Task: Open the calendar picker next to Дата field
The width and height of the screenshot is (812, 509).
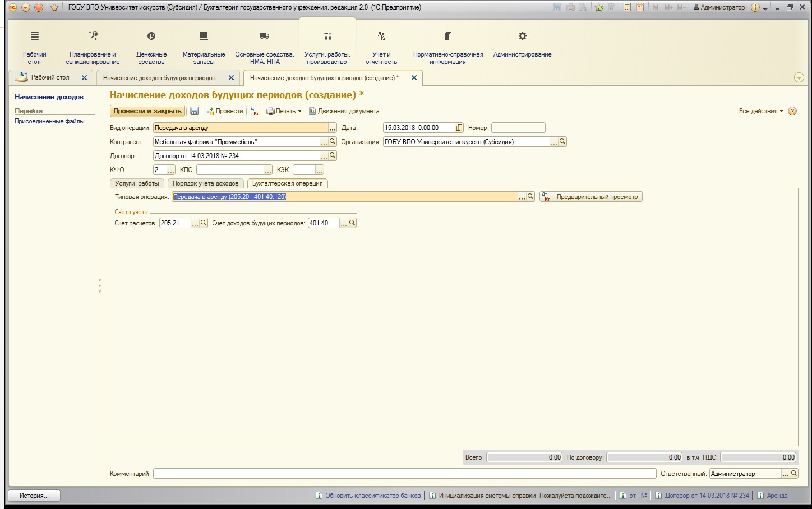Action: [x=459, y=128]
